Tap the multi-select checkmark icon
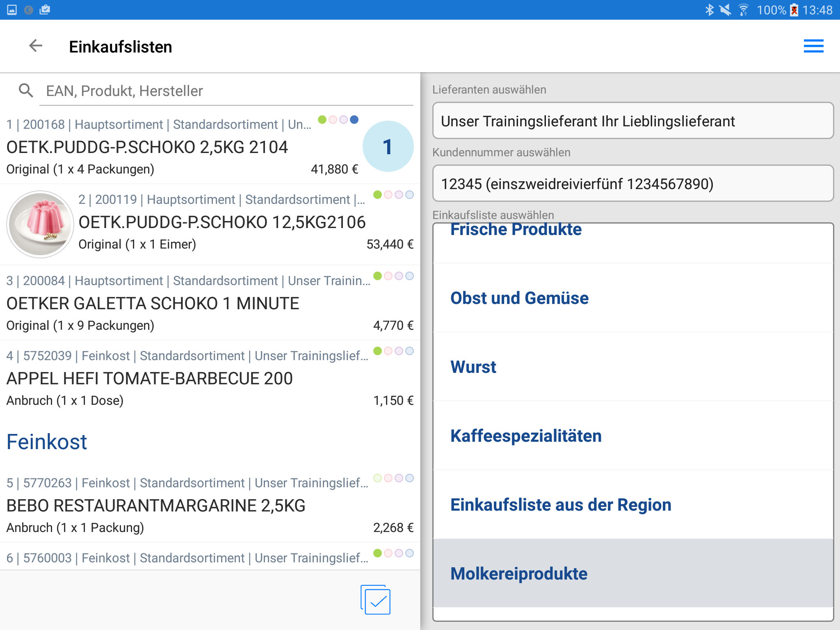 (x=375, y=600)
